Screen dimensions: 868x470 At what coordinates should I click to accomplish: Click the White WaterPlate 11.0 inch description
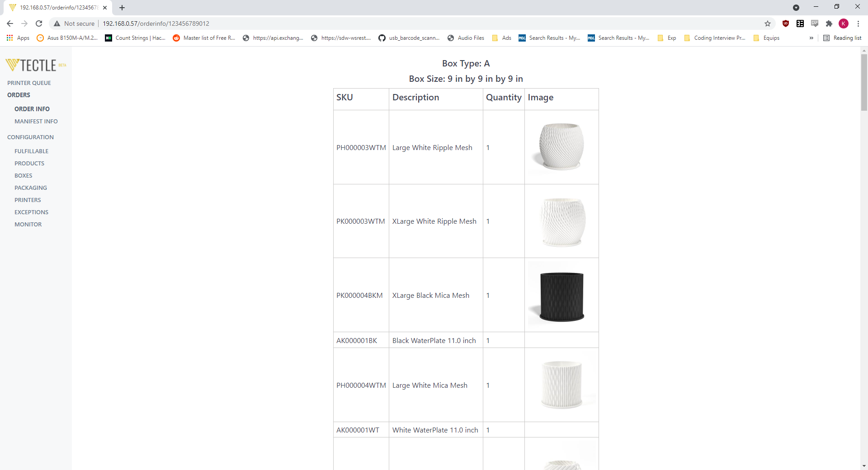point(435,430)
